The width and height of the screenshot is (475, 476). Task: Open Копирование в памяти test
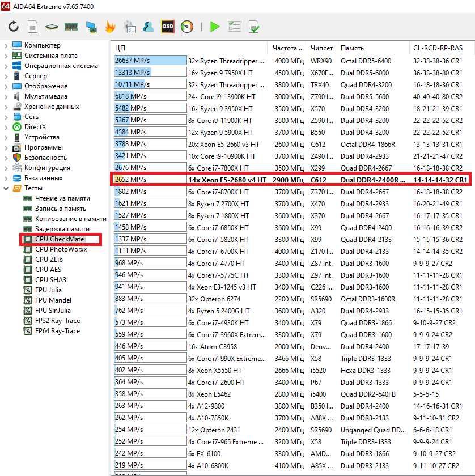[71, 219]
